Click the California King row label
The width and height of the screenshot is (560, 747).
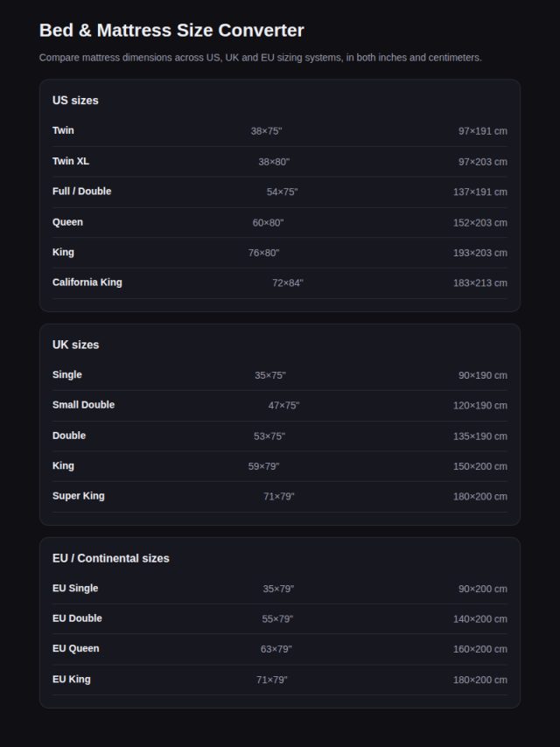(87, 282)
